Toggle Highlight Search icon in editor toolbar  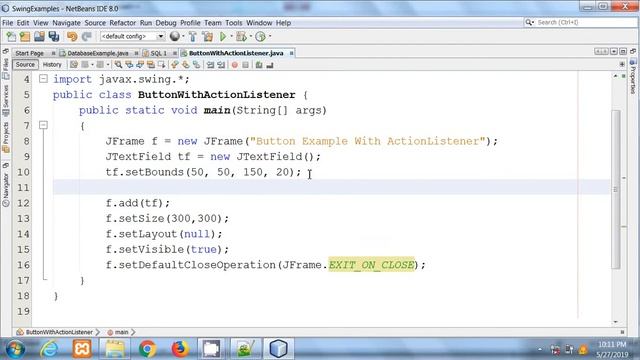[x=151, y=64]
